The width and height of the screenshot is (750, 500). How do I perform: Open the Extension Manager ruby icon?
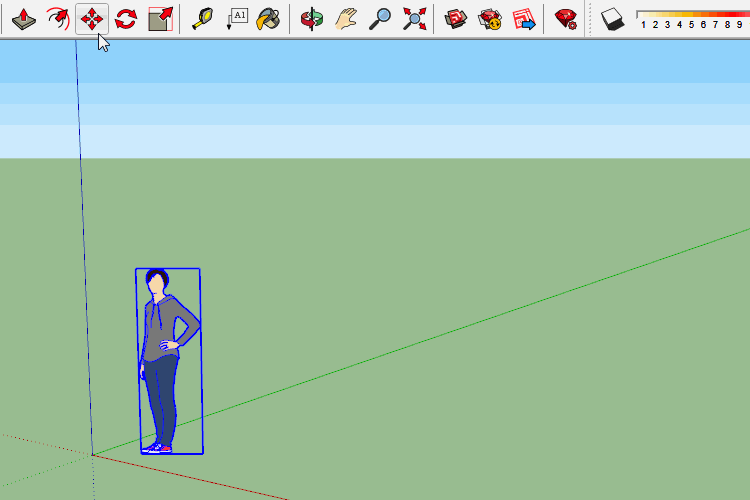pos(566,18)
